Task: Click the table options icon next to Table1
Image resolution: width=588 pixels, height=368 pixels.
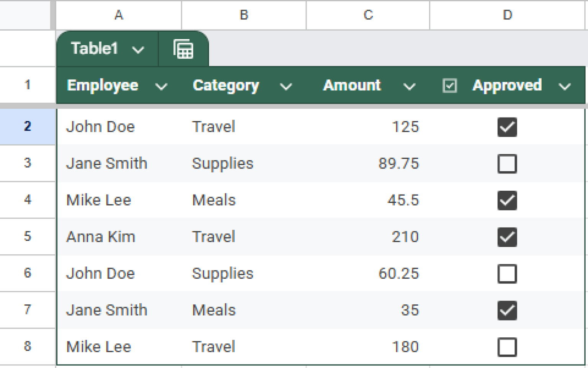Action: (183, 49)
